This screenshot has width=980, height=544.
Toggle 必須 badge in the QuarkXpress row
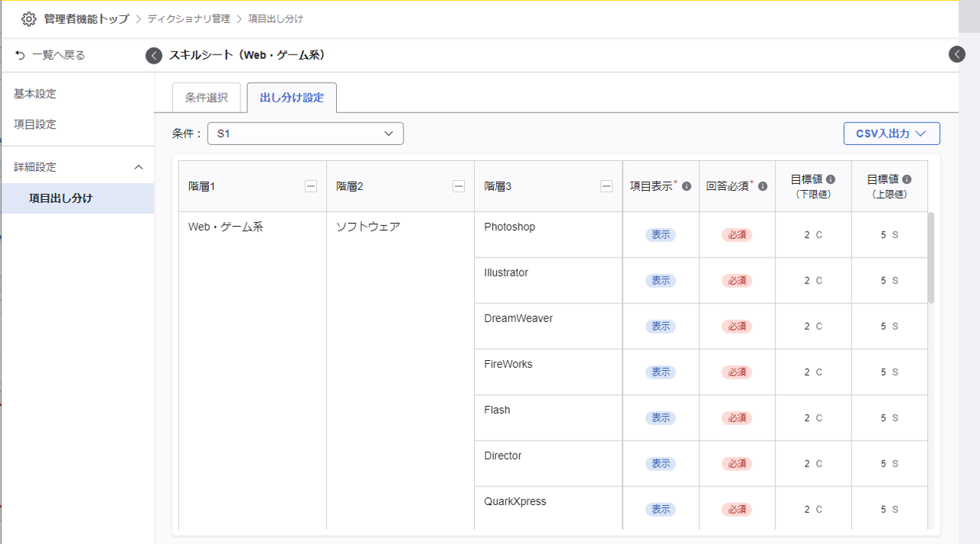pyautogui.click(x=737, y=510)
